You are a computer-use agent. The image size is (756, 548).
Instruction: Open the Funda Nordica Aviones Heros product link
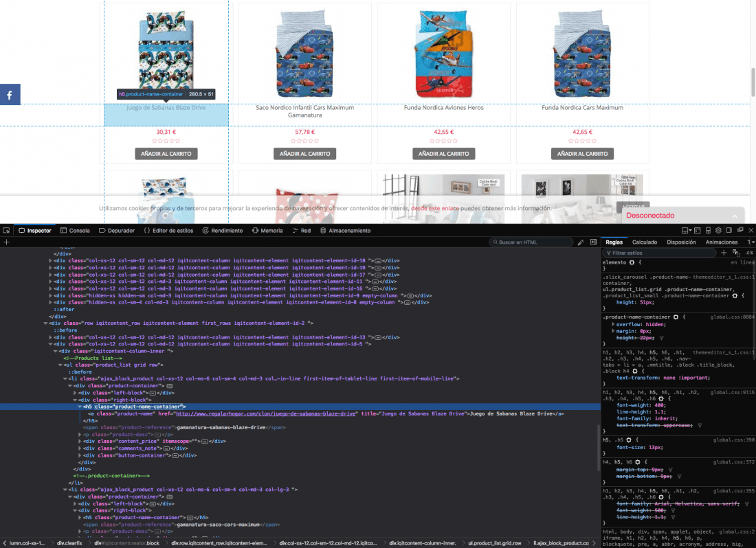coord(443,108)
